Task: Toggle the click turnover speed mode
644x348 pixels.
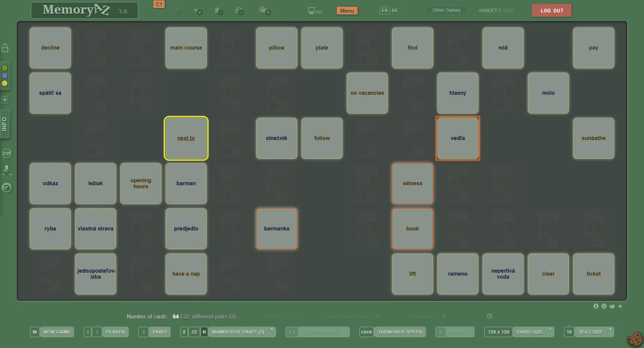Action: tap(366, 332)
